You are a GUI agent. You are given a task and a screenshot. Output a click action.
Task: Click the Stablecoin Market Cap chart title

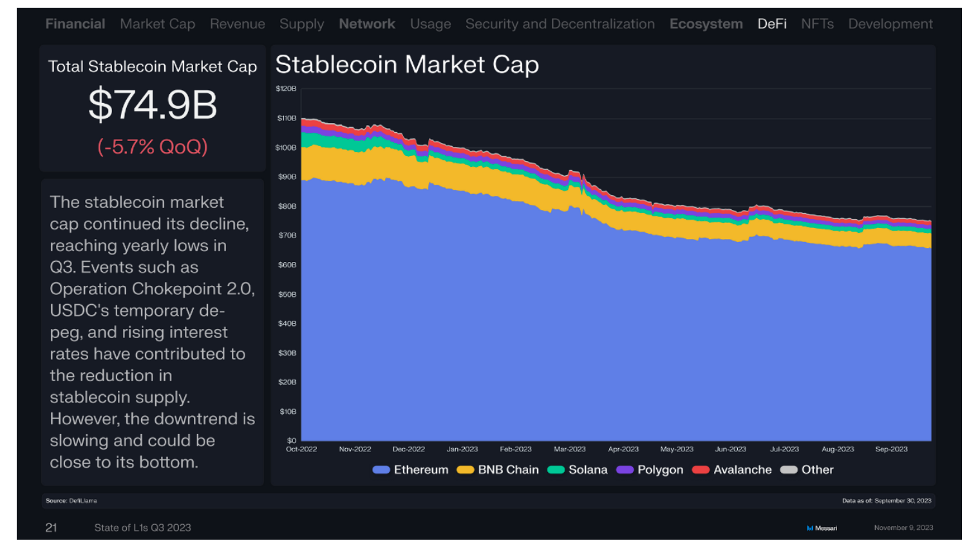pos(407,65)
